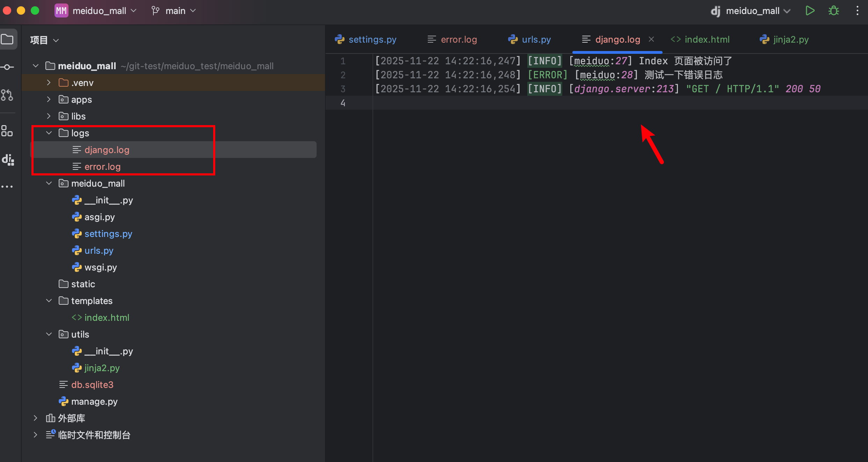Click the More tool windows ellipsis
The width and height of the screenshot is (868, 462).
[x=8, y=187]
